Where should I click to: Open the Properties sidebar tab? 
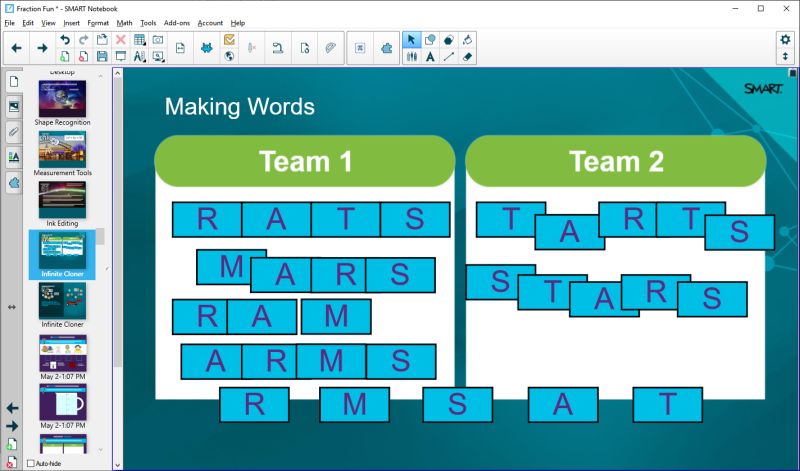tap(14, 157)
